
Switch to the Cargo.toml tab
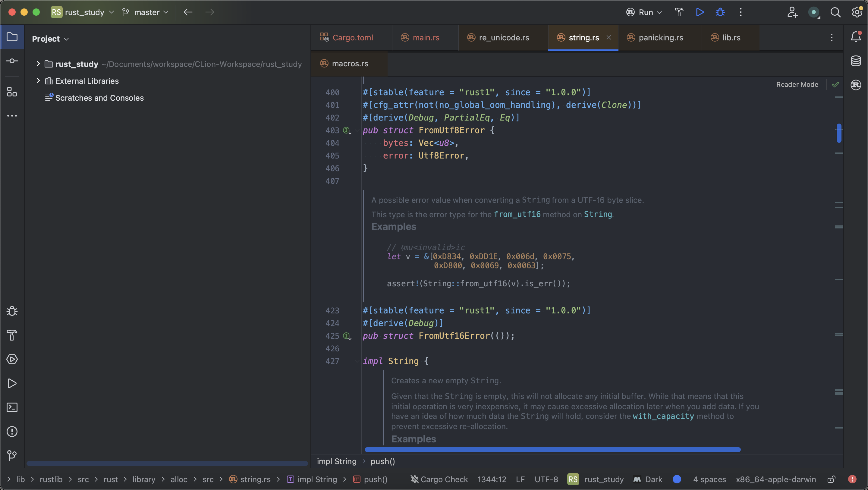coord(352,38)
